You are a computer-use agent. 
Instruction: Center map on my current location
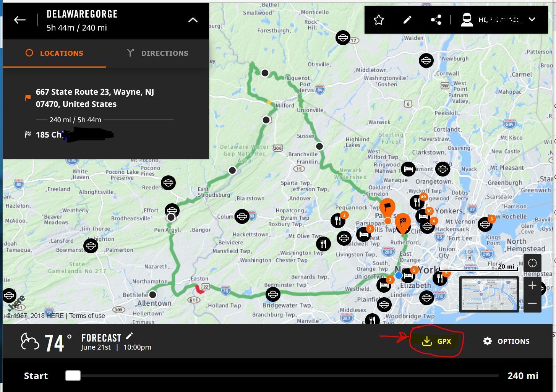tap(532, 263)
